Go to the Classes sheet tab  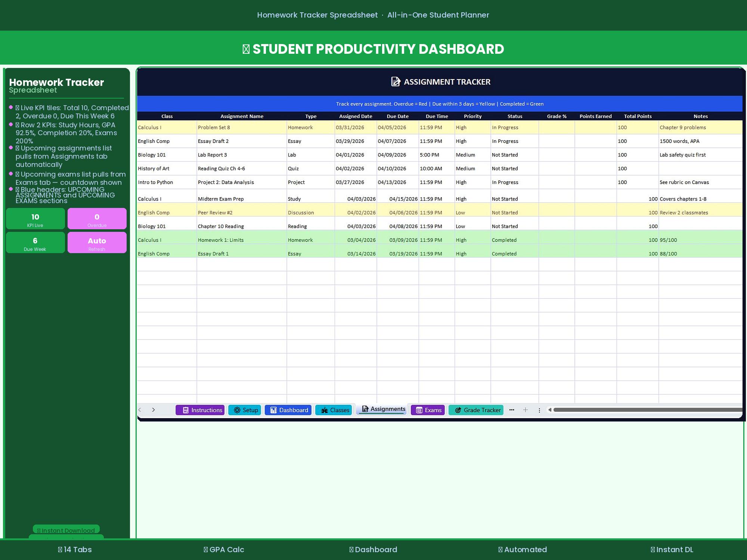334,410
